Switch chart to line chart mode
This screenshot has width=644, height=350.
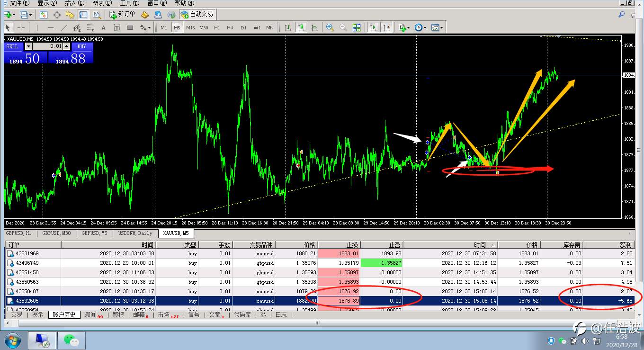314,27
